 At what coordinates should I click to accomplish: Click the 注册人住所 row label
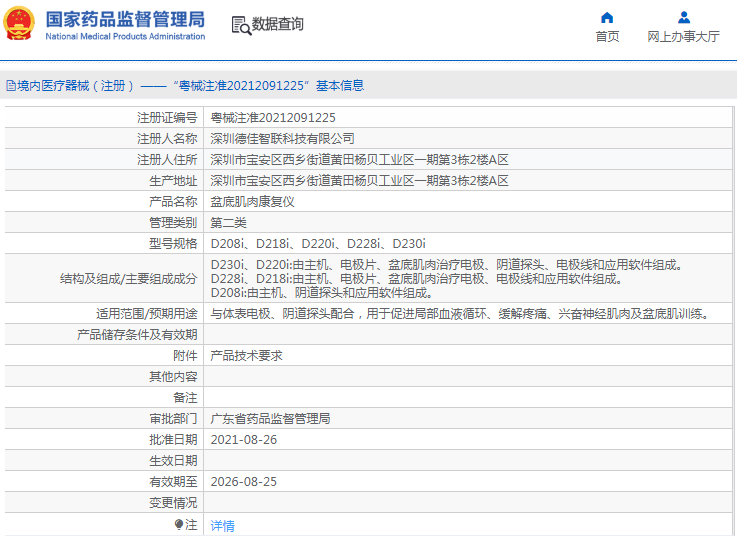pyautogui.click(x=167, y=160)
